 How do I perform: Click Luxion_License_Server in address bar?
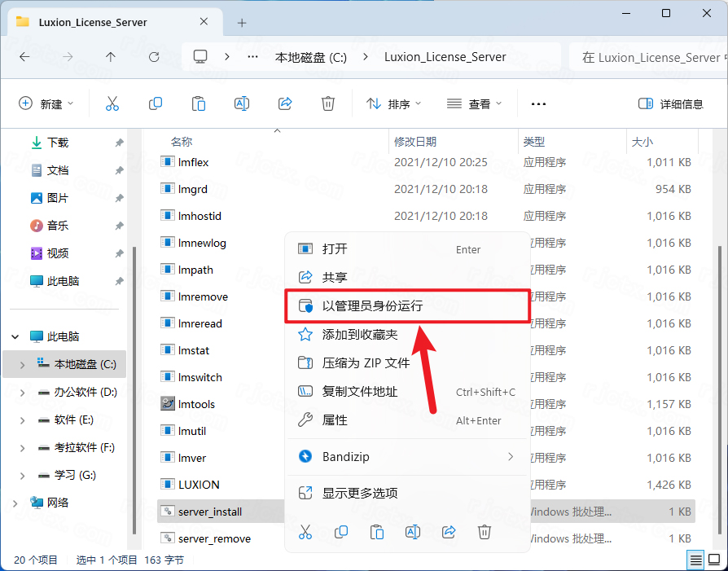445,57
